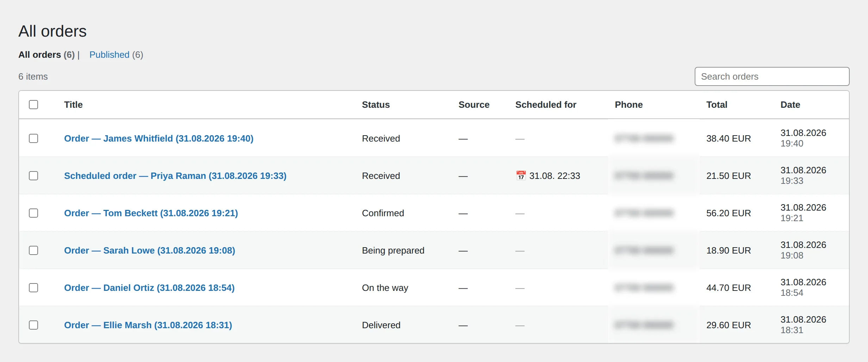Open Order — Ellie Marsh (31.08.2026 18:31)
Image resolution: width=868 pixels, height=362 pixels.
148,325
